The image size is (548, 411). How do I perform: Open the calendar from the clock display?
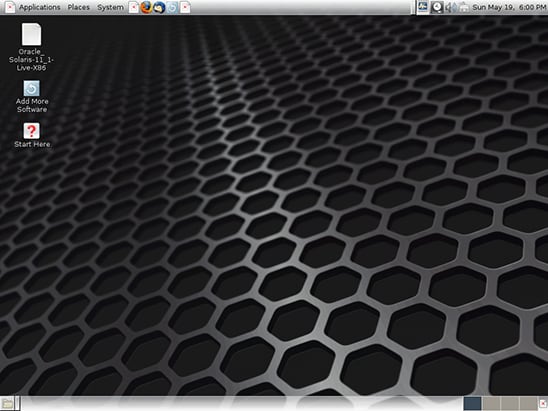tap(510, 7)
